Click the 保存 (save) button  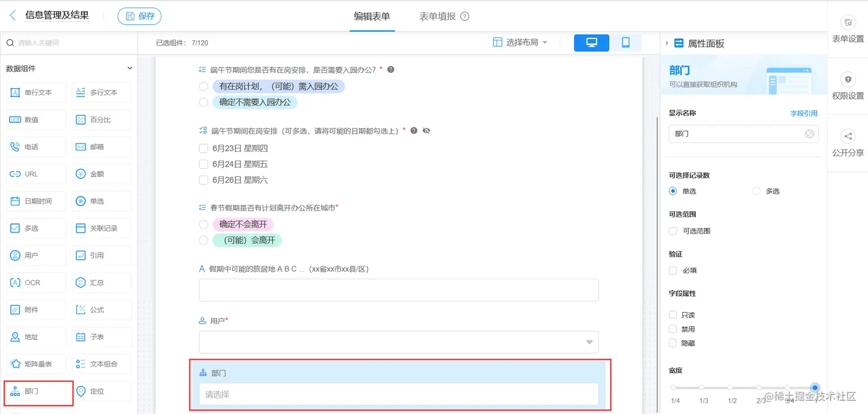pyautogui.click(x=139, y=16)
